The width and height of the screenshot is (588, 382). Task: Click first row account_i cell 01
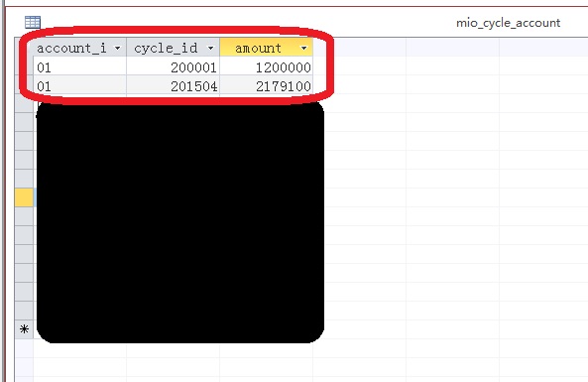point(80,66)
